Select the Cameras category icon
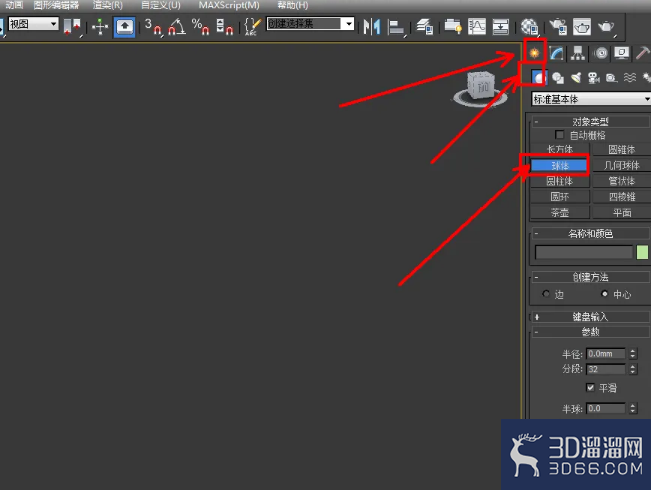 (594, 78)
